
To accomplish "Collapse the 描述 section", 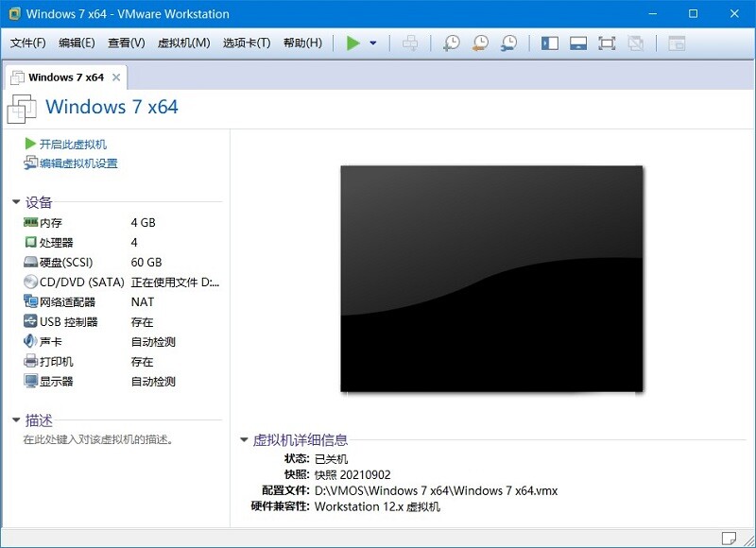I will (x=17, y=420).
